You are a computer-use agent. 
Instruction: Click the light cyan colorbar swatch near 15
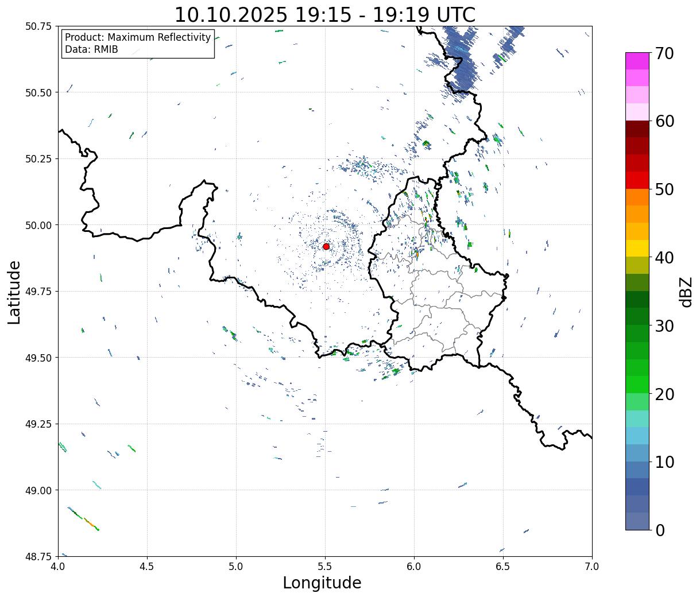(637, 418)
